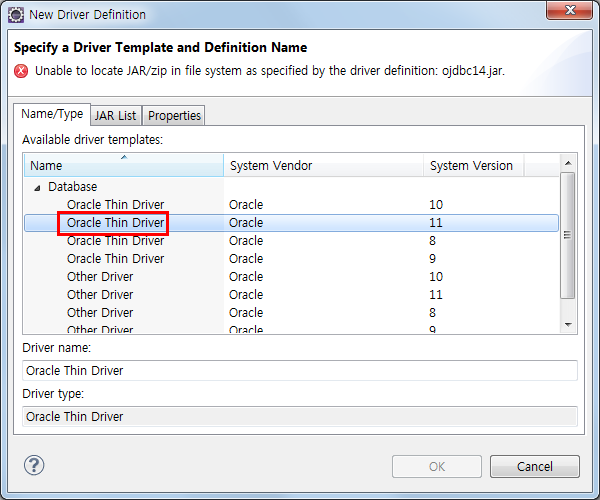The image size is (600, 500).
Task: Click the red error icon beside the message
Action: click(x=21, y=71)
